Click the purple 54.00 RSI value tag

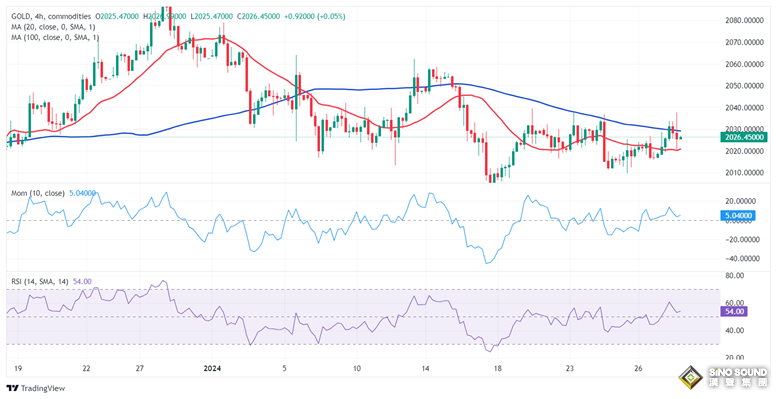click(735, 311)
